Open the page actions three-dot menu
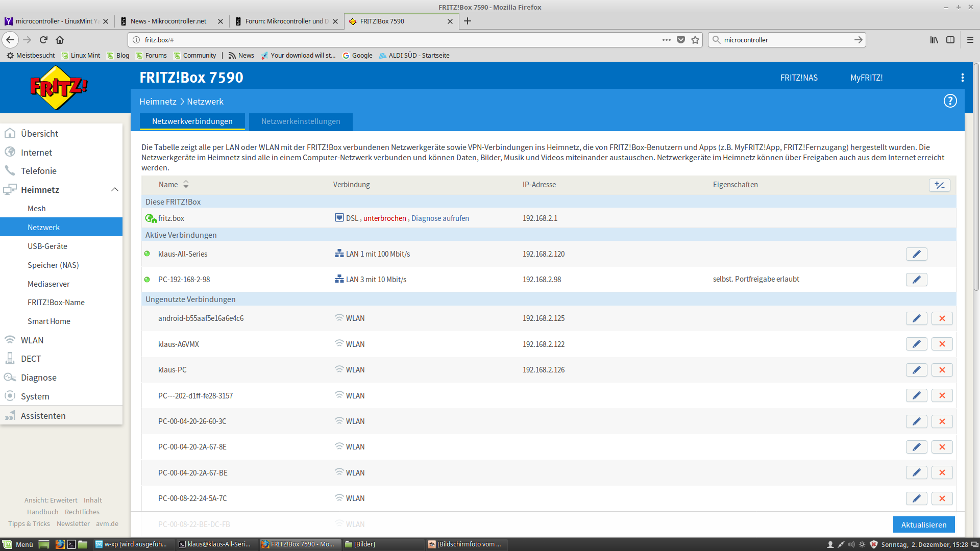The height and width of the screenshot is (551, 980). (x=666, y=40)
